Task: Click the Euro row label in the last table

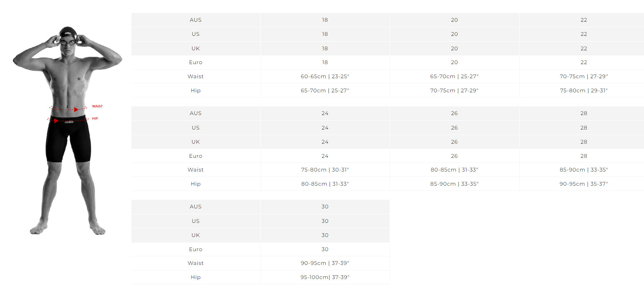Action: [195, 249]
